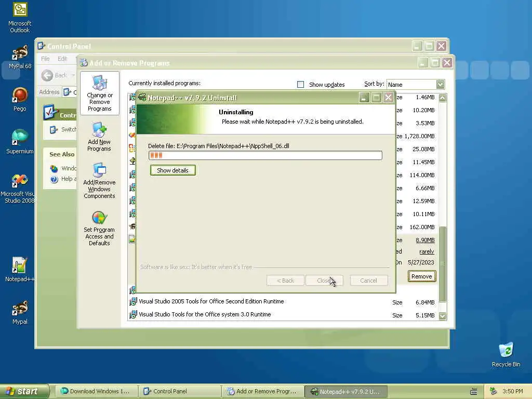The width and height of the screenshot is (532, 399).
Task: Click 'Visual Studio Tools for the Office system 3.0 Runtime'
Action: [205, 314]
